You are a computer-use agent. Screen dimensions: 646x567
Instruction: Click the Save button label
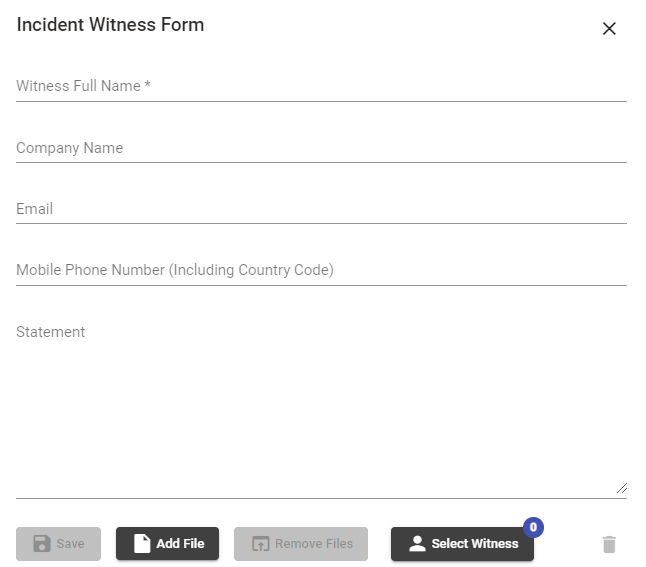click(x=70, y=544)
